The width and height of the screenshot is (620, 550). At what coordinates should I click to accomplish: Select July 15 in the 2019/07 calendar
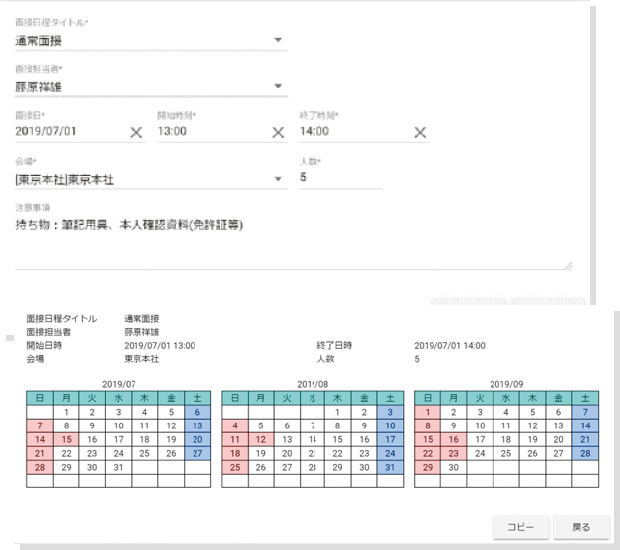[x=66, y=439]
